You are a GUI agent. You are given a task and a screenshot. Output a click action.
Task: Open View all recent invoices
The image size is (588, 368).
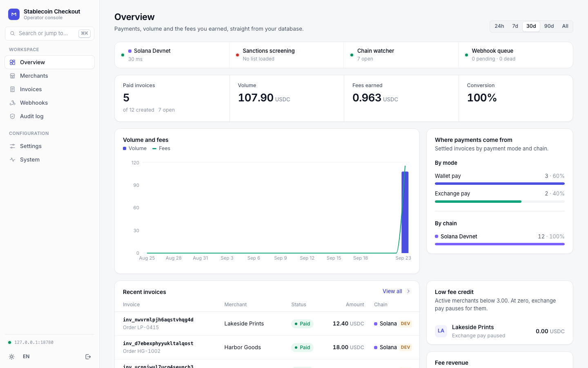tap(396, 292)
